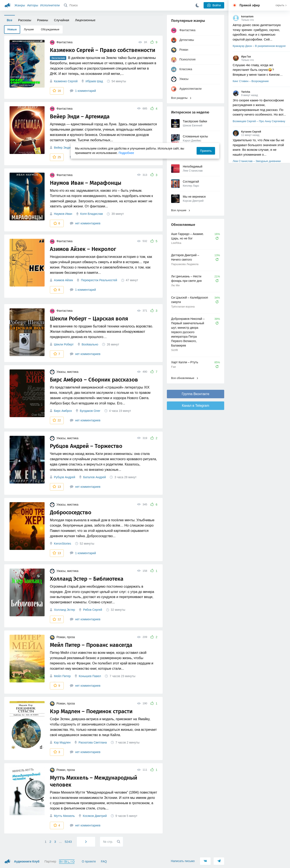Toggle favorite star on Марафонцы book
The image size is (290, 868).
pos(57,223)
